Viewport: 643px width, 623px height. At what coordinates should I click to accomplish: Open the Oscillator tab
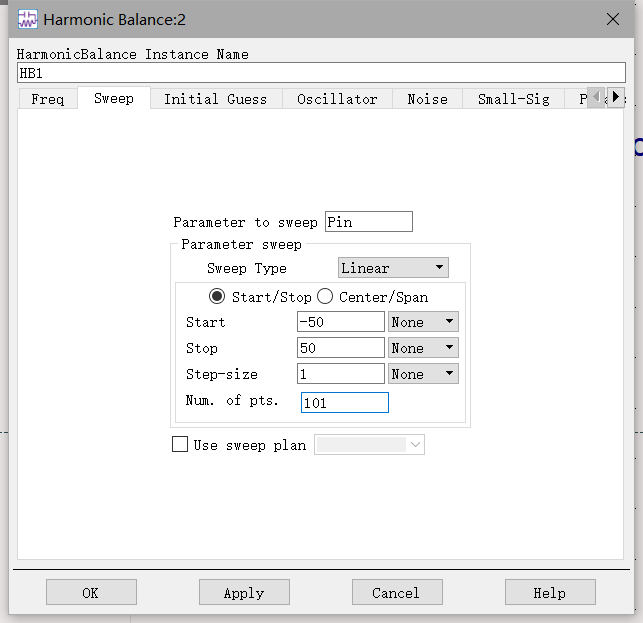click(337, 99)
